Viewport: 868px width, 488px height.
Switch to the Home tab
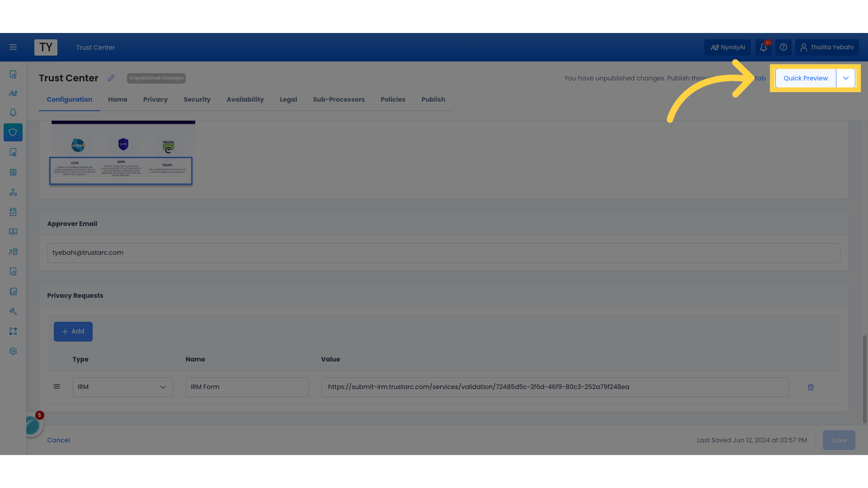click(x=118, y=99)
